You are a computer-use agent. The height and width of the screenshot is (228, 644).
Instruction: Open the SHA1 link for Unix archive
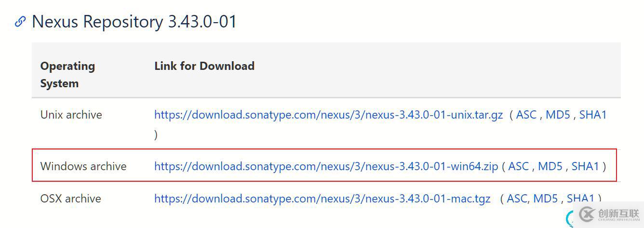(592, 115)
